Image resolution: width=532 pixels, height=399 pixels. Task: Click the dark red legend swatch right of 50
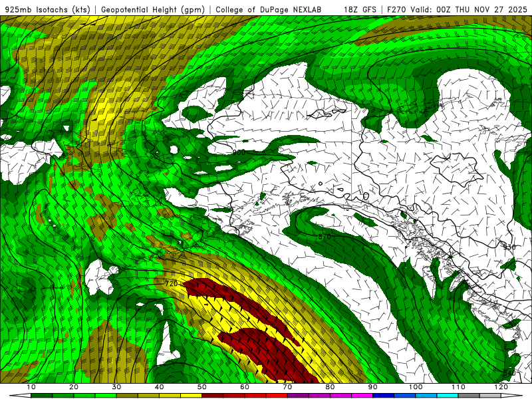pyautogui.click(x=212, y=396)
